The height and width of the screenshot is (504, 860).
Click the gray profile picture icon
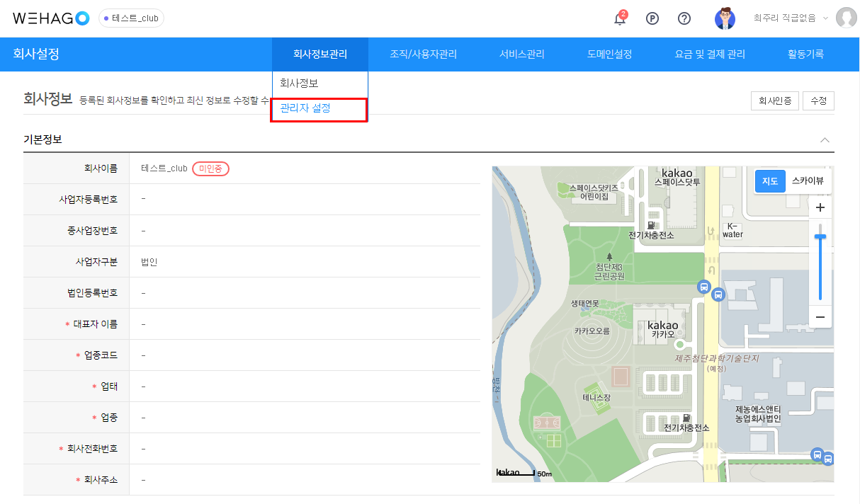click(846, 18)
